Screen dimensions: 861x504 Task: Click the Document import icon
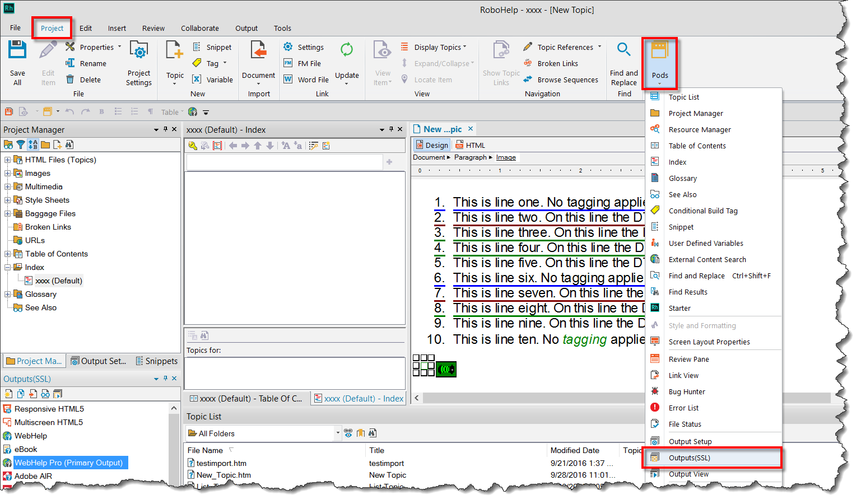click(258, 50)
